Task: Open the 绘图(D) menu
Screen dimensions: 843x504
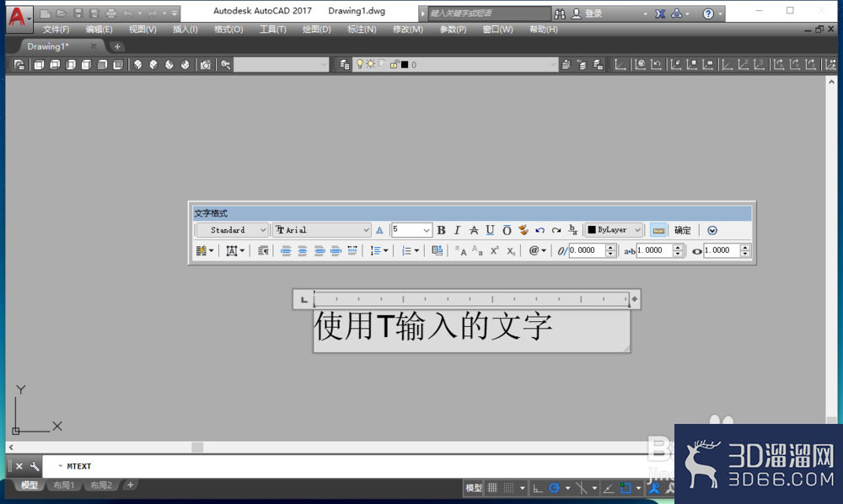Action: point(317,29)
